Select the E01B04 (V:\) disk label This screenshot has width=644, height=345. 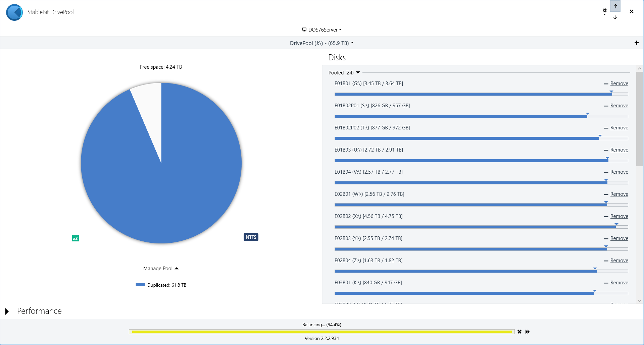click(x=368, y=172)
